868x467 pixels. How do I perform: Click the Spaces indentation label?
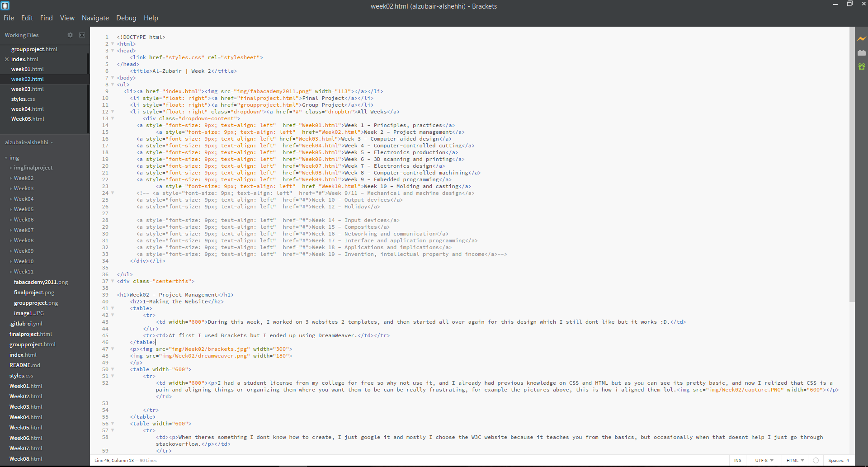coord(836,460)
